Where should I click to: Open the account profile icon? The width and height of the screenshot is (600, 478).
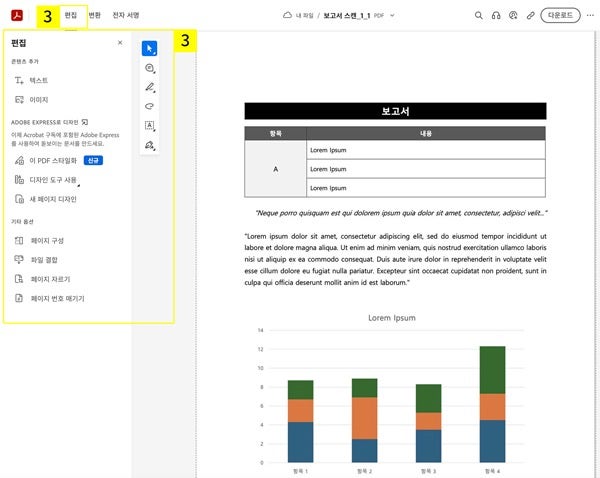pyautogui.click(x=513, y=15)
